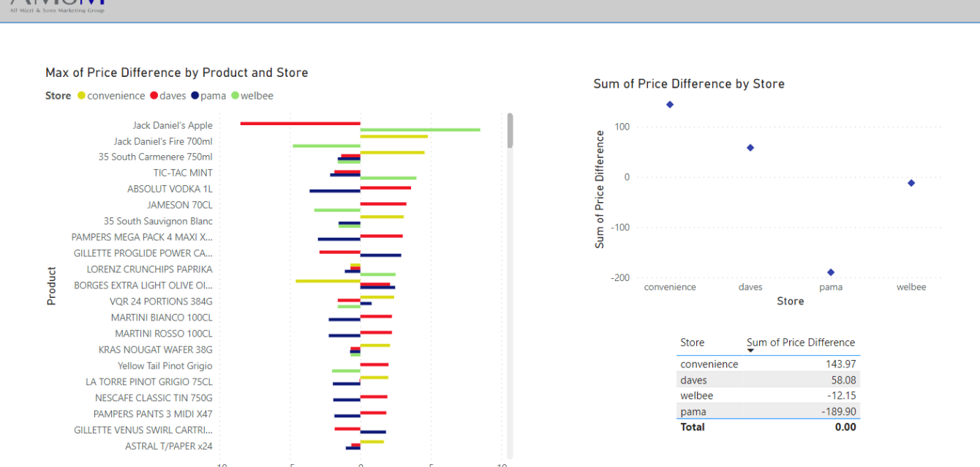
Task: Click the 58.08 value in the table
Action: tap(842, 381)
